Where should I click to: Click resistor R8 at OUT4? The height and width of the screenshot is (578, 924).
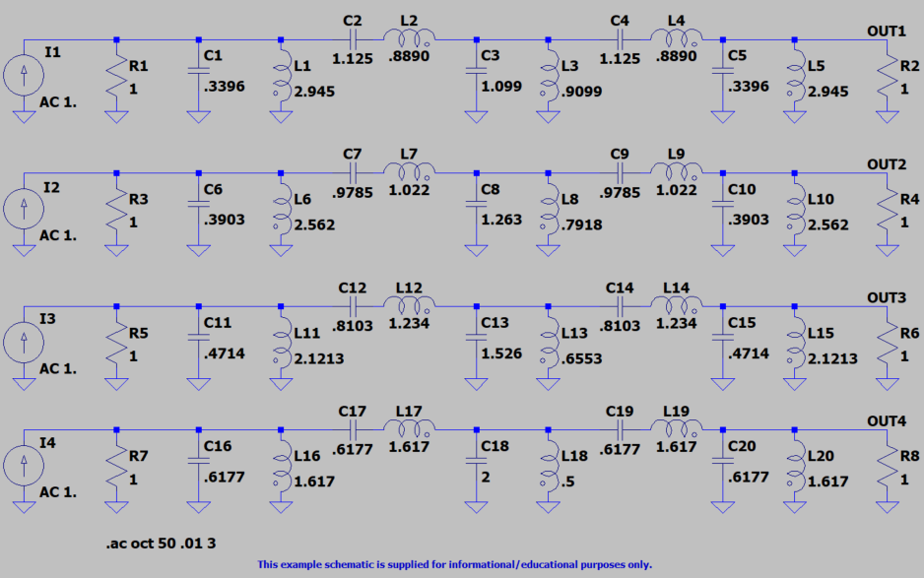(887, 466)
